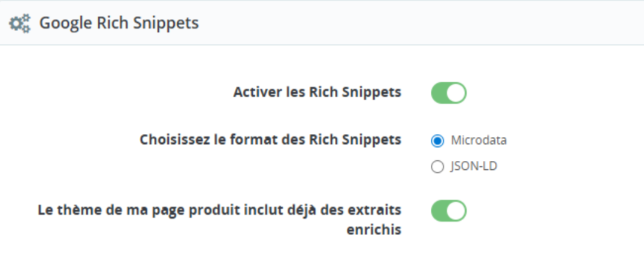Click empty area of the panel header bar
The width and height of the screenshot is (644, 276).
(x=419, y=23)
